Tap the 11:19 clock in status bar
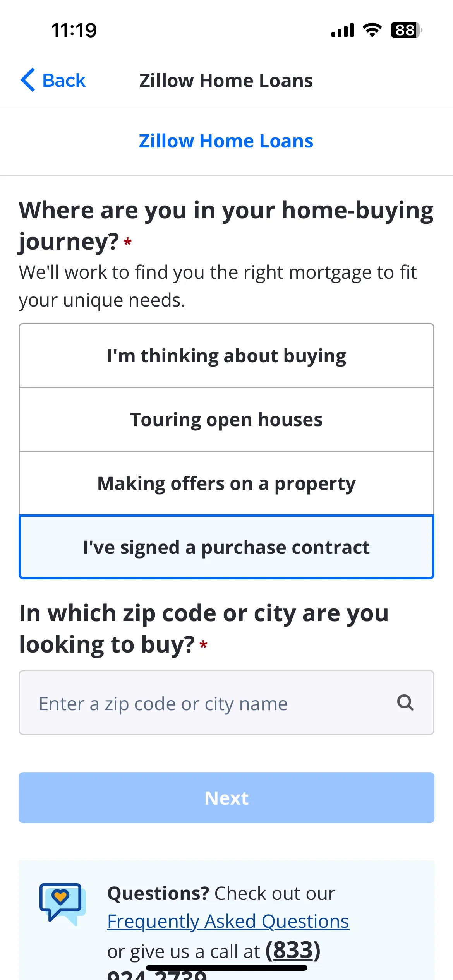Image resolution: width=453 pixels, height=980 pixels. tap(74, 30)
